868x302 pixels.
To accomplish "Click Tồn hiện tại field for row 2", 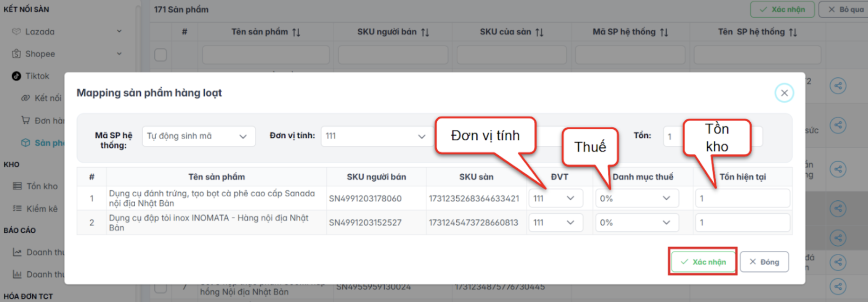I will 742,222.
